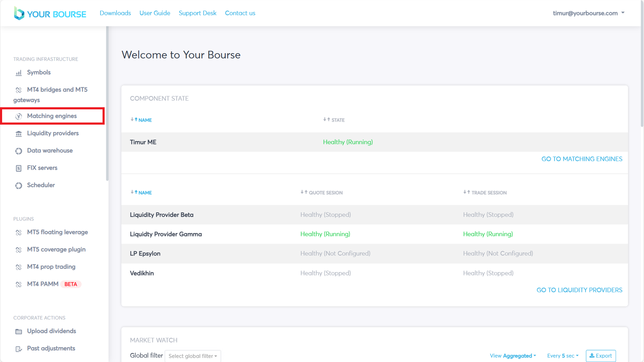Open the timur@yourbourse.com account menu
Screen dimensions: 644x362
click(x=588, y=13)
